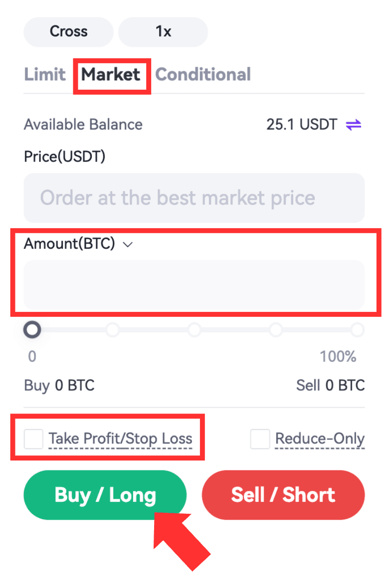
Task: Click the transfer arrows icon beside balance
Action: pos(354,125)
